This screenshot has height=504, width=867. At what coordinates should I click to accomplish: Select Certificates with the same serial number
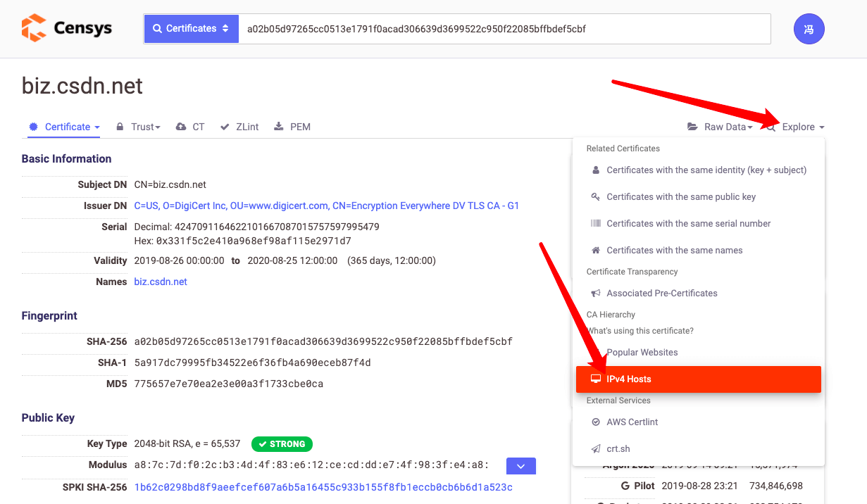point(699,223)
